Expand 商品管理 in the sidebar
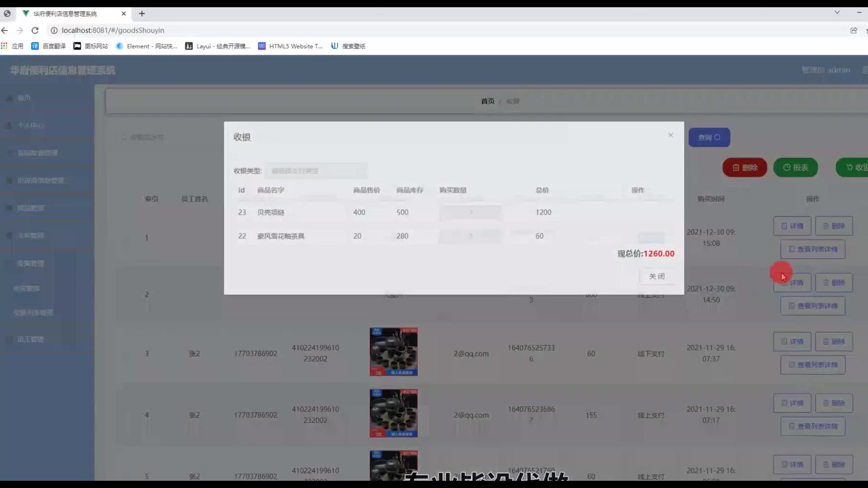Image resolution: width=868 pixels, height=488 pixels. pos(31,208)
